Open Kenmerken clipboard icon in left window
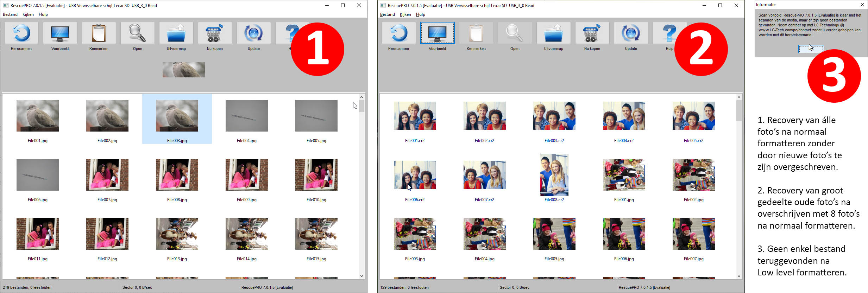 [99, 33]
